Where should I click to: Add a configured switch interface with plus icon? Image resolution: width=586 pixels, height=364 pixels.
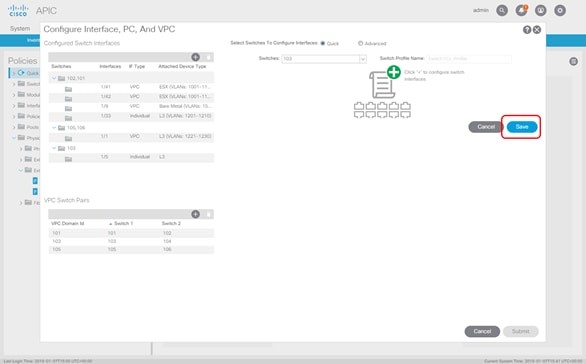pyautogui.click(x=195, y=57)
